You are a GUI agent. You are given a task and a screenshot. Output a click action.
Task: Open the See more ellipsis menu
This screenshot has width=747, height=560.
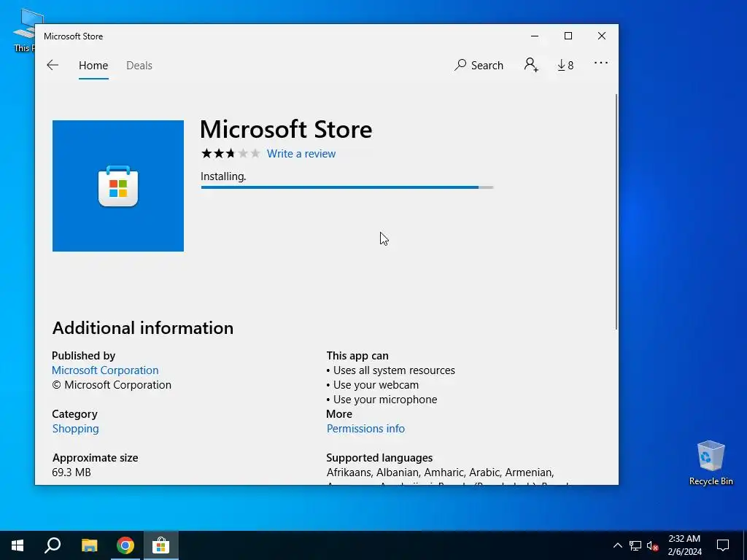(x=601, y=63)
